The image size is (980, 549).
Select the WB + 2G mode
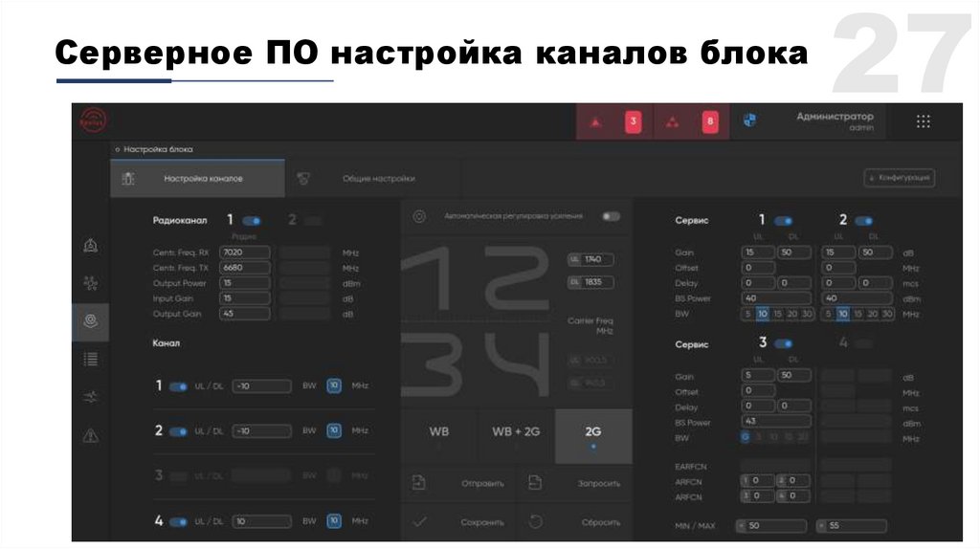click(516, 436)
